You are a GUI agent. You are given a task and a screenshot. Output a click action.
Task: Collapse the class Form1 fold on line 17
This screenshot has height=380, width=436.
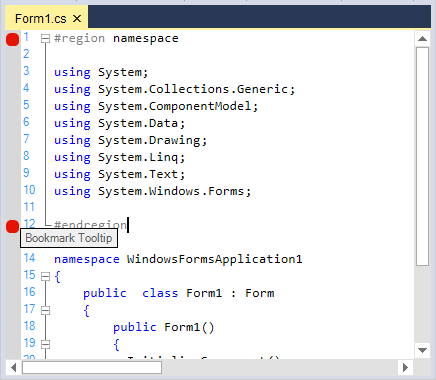point(45,311)
